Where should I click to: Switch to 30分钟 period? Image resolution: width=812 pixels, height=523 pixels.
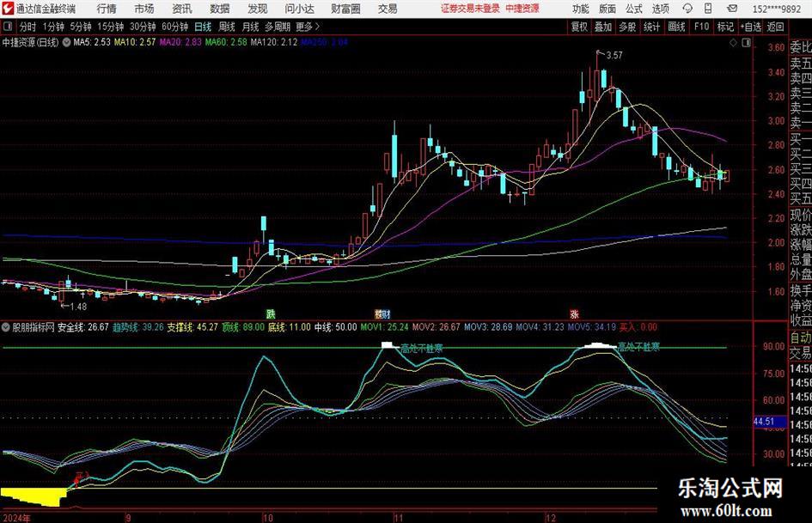[143, 27]
